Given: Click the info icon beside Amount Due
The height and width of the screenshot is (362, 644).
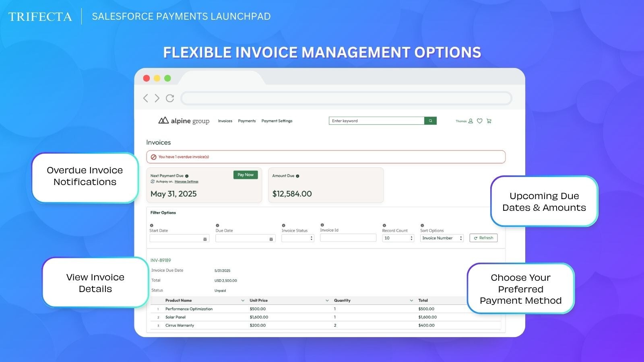Looking at the screenshot, I should (297, 176).
